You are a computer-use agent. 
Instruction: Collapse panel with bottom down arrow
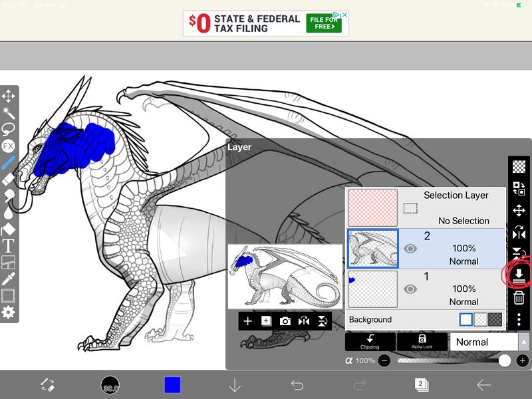click(x=234, y=385)
